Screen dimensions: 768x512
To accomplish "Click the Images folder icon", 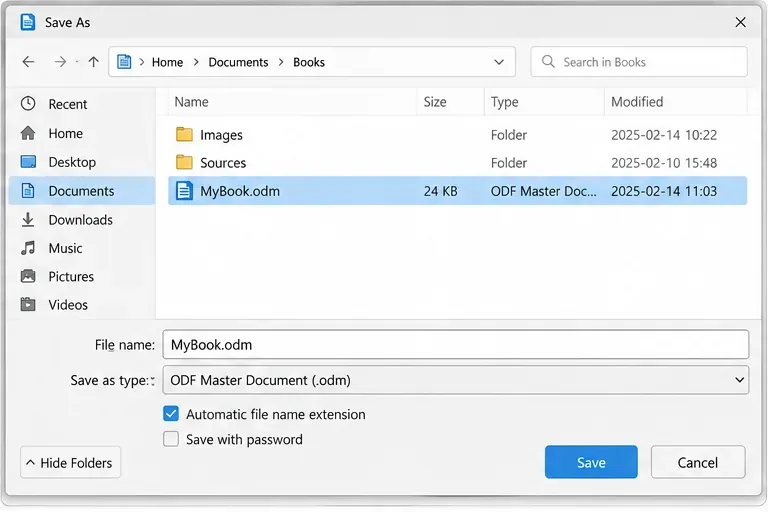I will click(184, 134).
